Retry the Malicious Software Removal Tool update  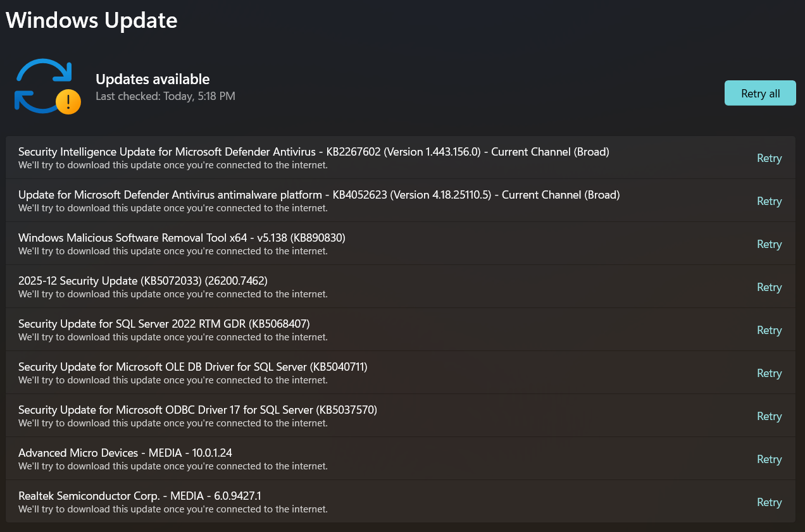tap(769, 244)
